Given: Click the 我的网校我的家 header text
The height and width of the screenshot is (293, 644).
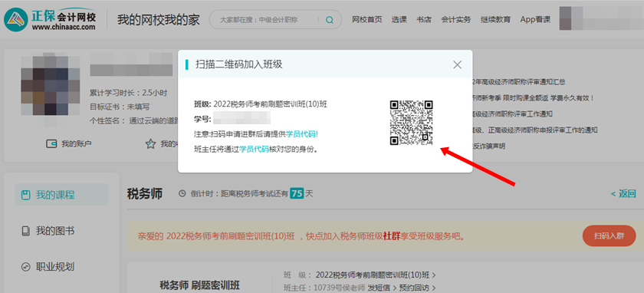Looking at the screenshot, I should (x=159, y=20).
